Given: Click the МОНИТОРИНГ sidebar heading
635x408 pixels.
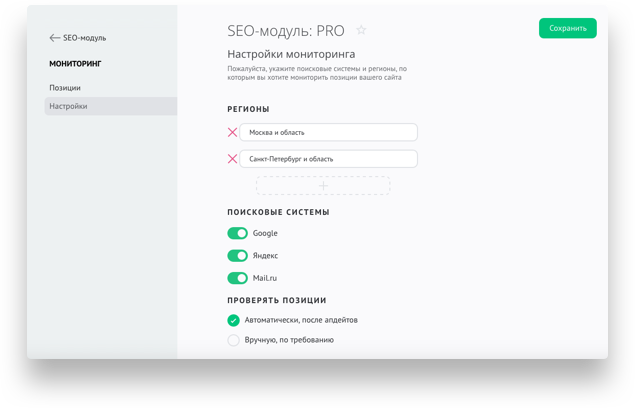Looking at the screenshot, I should point(75,64).
